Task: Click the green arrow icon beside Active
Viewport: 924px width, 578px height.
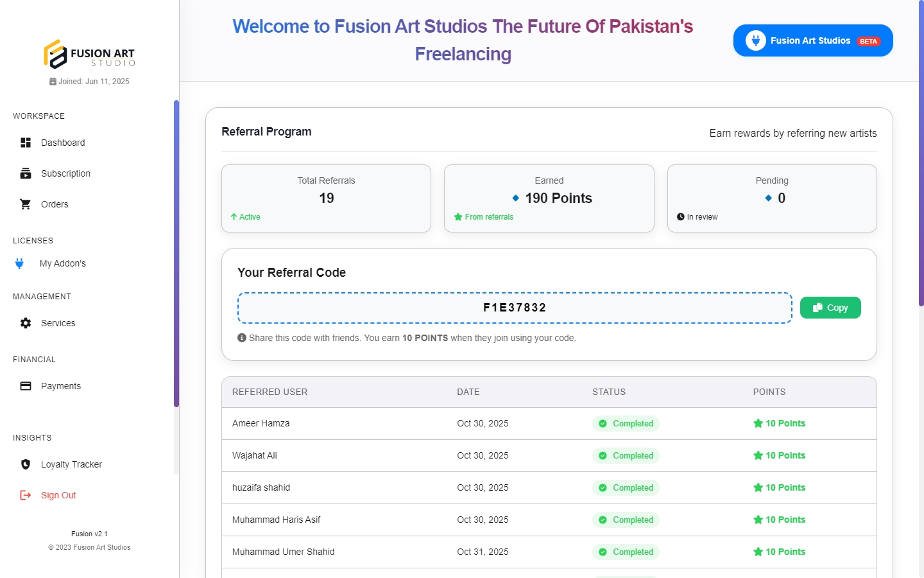Action: coord(234,217)
